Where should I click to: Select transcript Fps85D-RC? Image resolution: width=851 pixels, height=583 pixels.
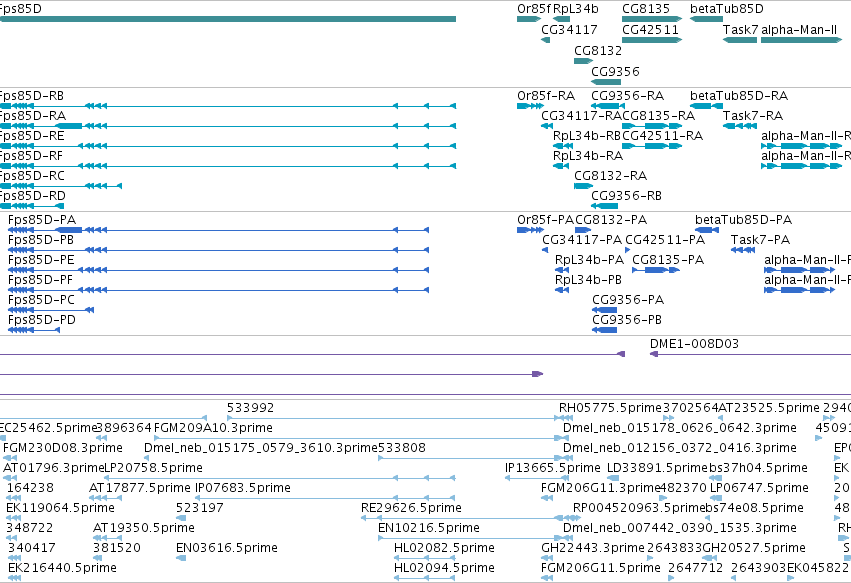click(x=61, y=186)
